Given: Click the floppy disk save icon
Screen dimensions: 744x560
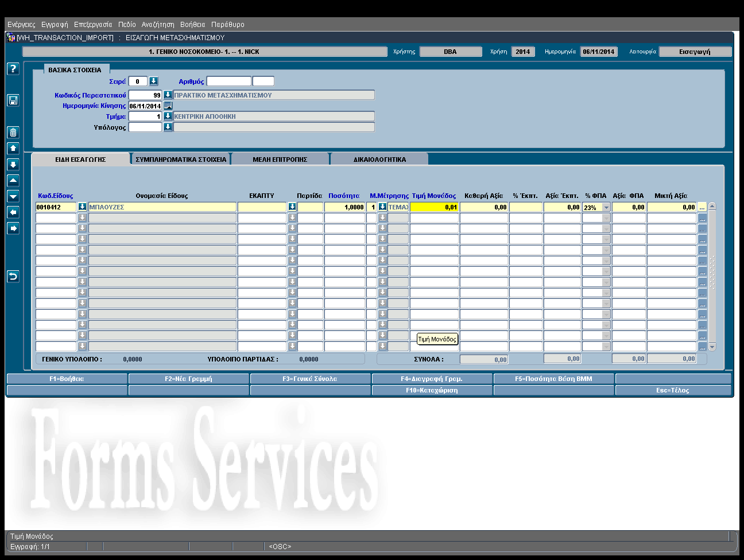Looking at the screenshot, I should 13,100.
